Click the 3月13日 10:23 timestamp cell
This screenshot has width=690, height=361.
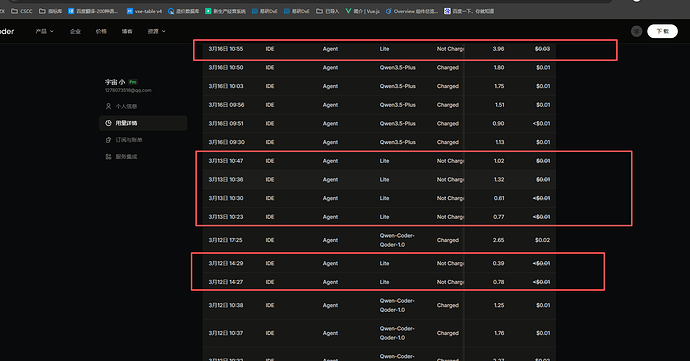[x=226, y=217]
